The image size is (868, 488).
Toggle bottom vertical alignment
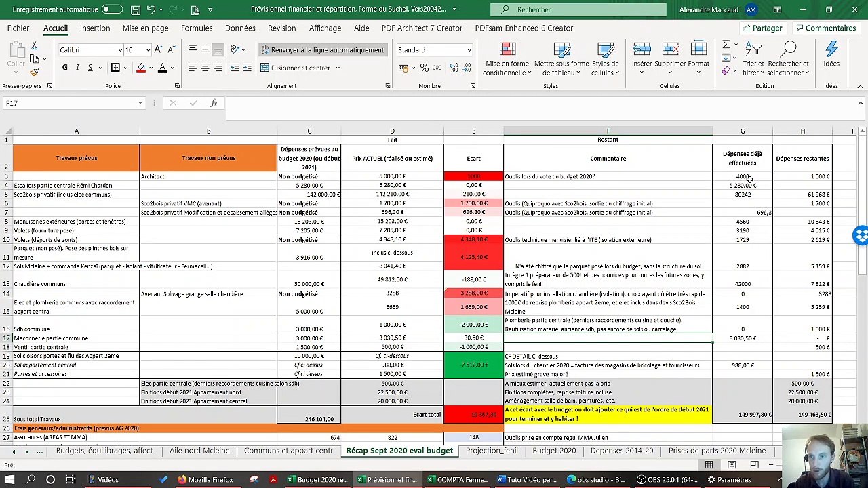(x=218, y=49)
